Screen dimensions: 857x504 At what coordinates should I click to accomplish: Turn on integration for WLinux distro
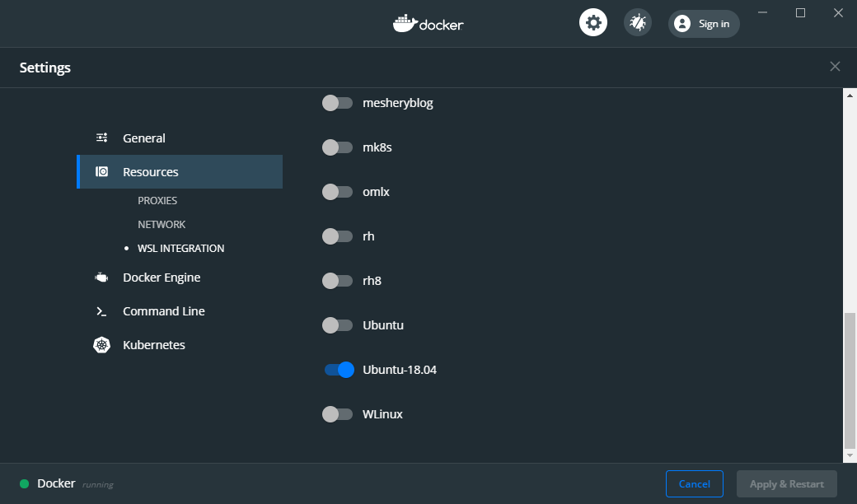[338, 413]
